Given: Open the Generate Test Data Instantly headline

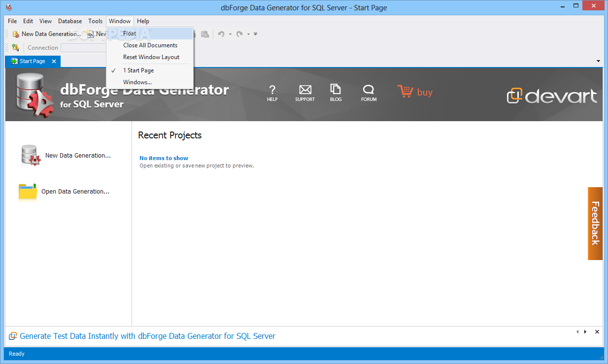Looking at the screenshot, I should (x=147, y=336).
